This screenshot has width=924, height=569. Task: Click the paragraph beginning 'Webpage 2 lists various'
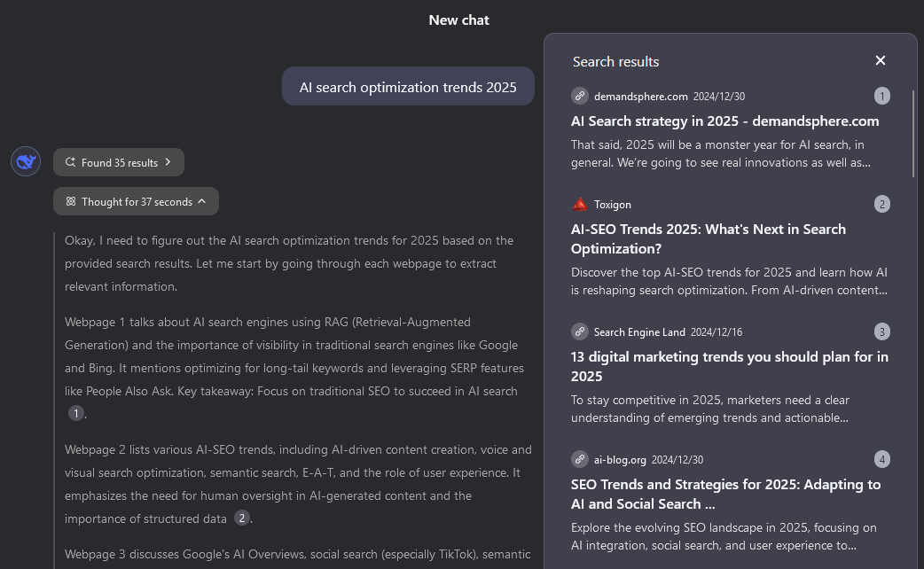tap(298, 484)
